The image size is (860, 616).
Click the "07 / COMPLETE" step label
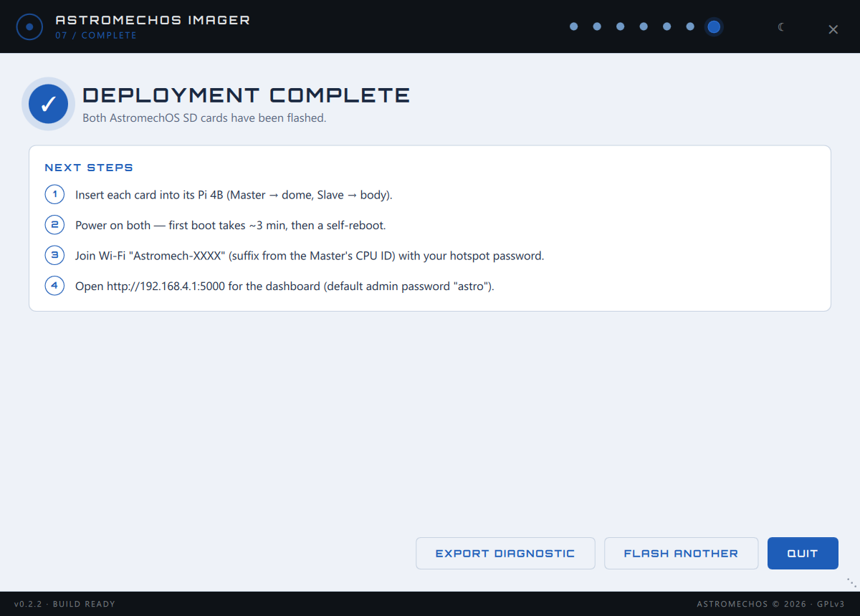click(x=96, y=35)
